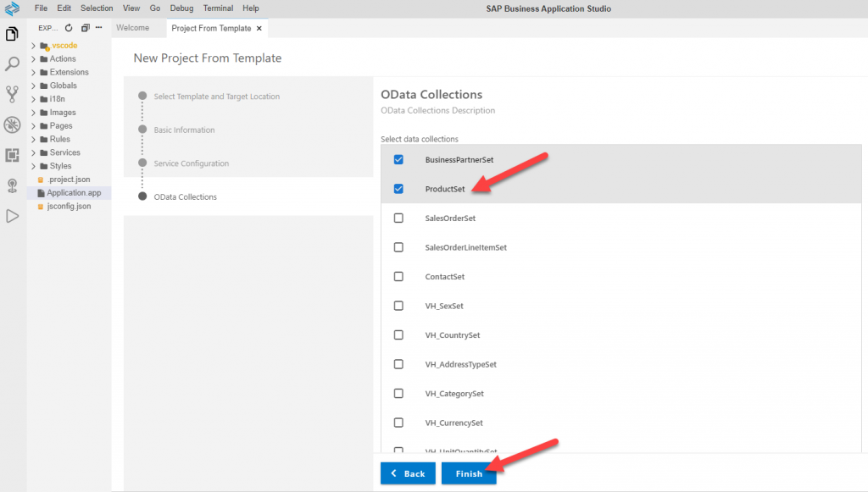Go to Select Template and Target Location step

(x=216, y=97)
